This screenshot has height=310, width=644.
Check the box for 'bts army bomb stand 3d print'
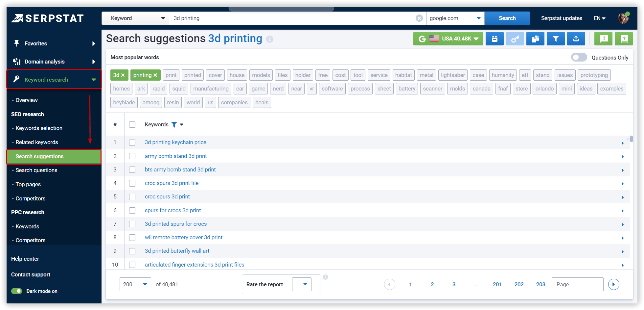pos(132,169)
